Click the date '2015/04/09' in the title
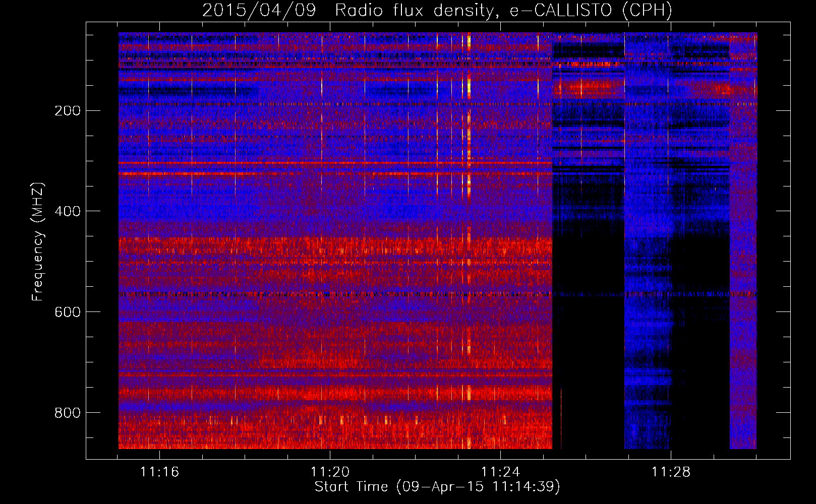Screen dimensions: 816x504 (259, 10)
